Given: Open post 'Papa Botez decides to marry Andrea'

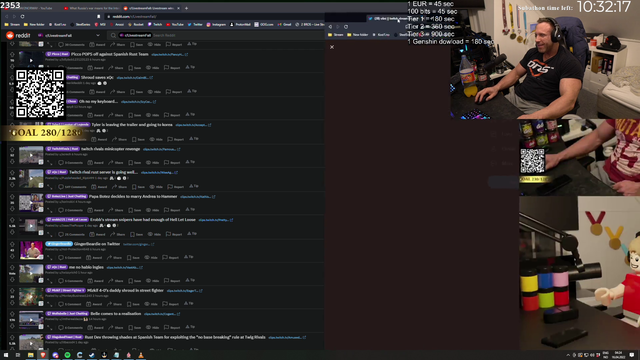Looking at the screenshot, I should pyautogui.click(x=133, y=196).
